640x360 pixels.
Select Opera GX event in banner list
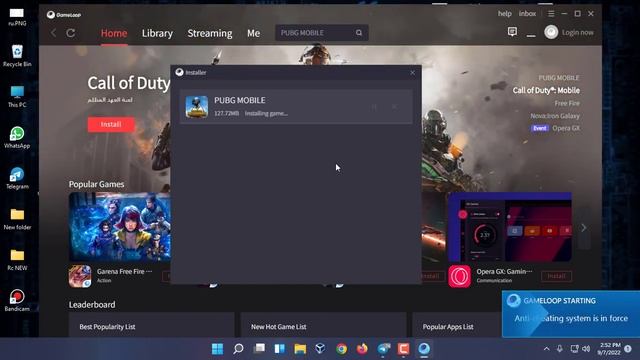tap(555, 128)
